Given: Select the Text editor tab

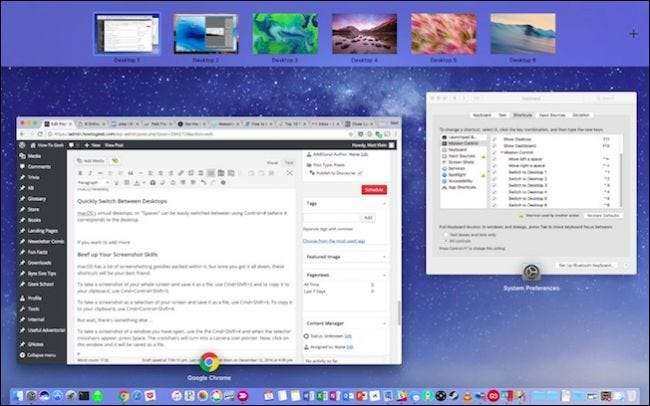Looking at the screenshot, I should pos(289,163).
